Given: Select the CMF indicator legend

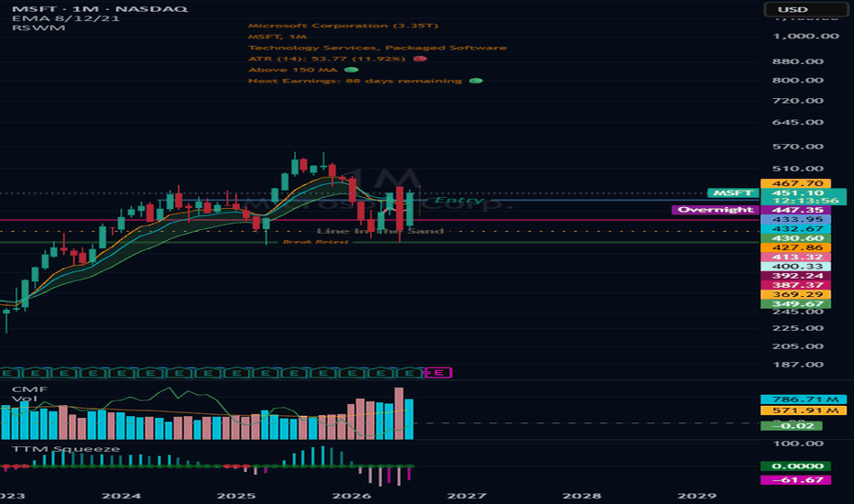Looking at the screenshot, I should coord(29,389).
